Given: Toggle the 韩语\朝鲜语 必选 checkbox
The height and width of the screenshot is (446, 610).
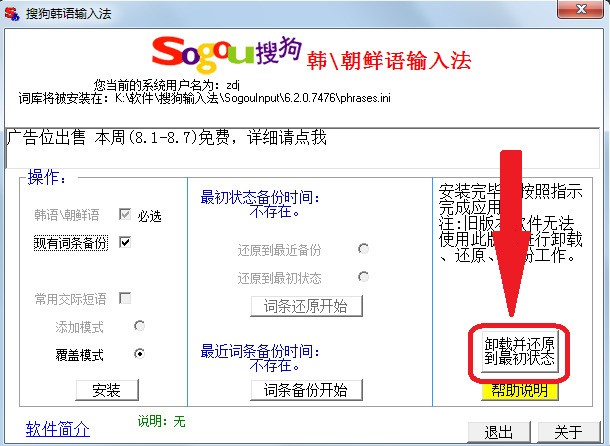Looking at the screenshot, I should point(125,214).
